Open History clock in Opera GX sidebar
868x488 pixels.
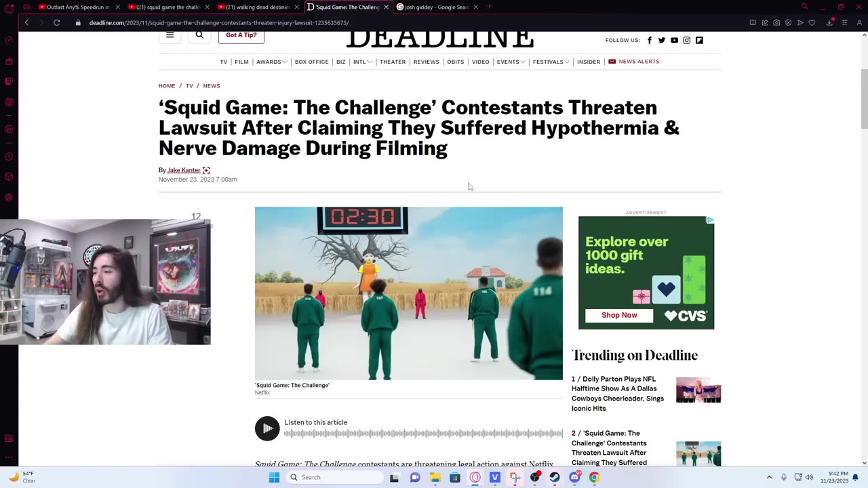[x=9, y=157]
